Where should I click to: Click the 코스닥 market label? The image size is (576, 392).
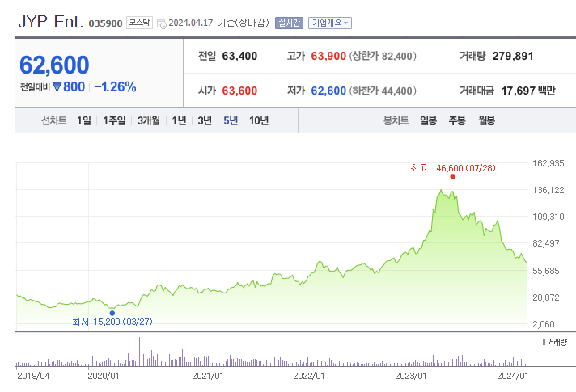point(139,23)
